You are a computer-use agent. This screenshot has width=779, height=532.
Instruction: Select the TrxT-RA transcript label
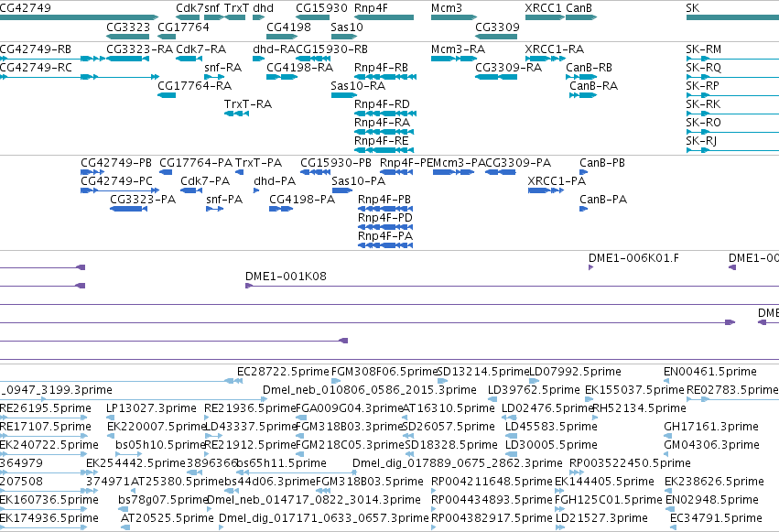click(x=247, y=104)
